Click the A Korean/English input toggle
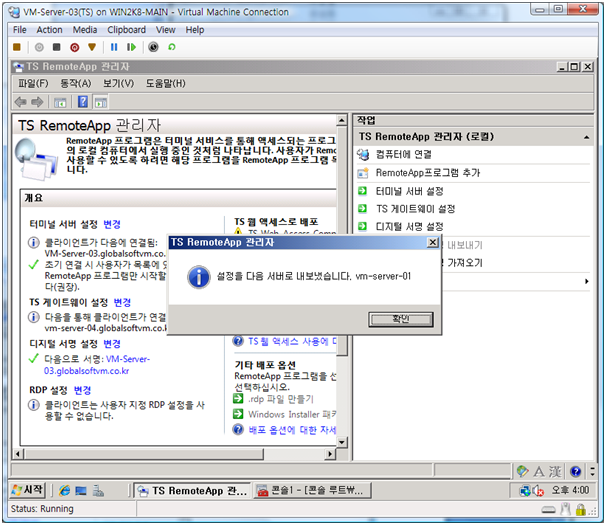The image size is (606, 525). pos(539,471)
